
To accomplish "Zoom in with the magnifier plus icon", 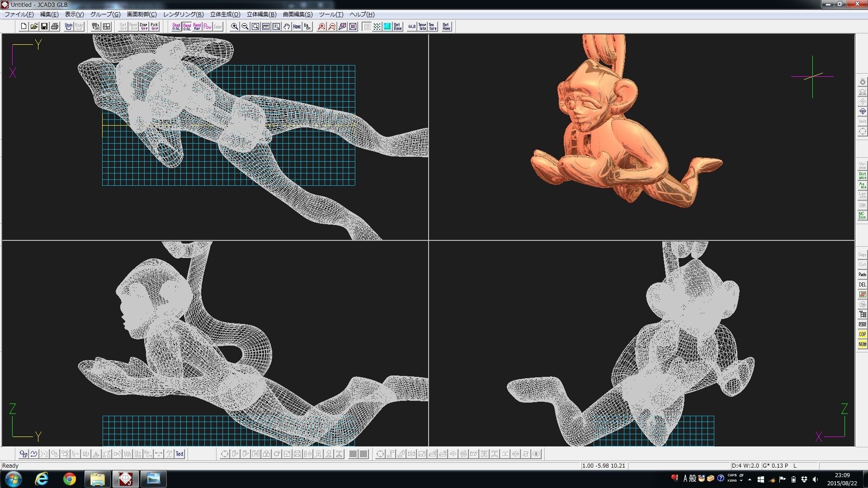I will [235, 27].
